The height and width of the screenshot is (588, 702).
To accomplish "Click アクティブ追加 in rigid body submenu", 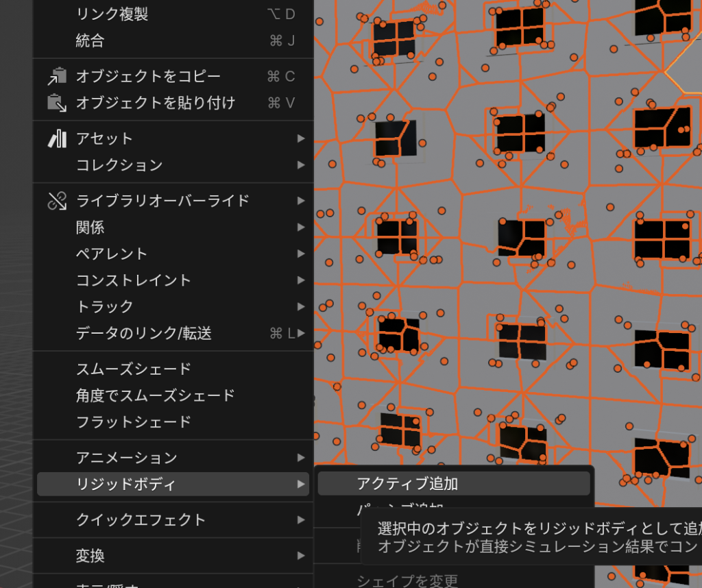I will click(407, 484).
